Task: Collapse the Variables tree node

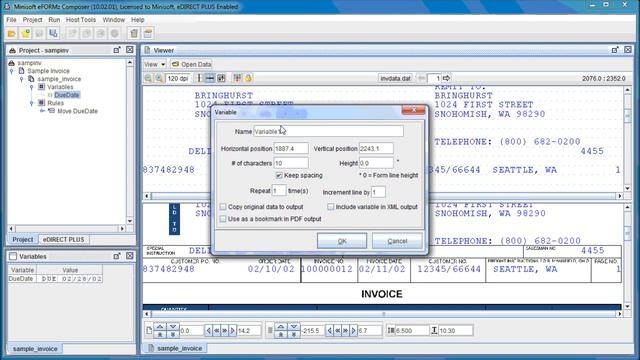Action: click(31, 87)
